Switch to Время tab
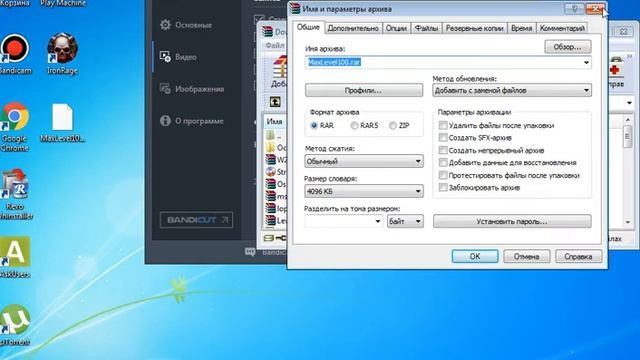640x360 pixels. point(521,28)
